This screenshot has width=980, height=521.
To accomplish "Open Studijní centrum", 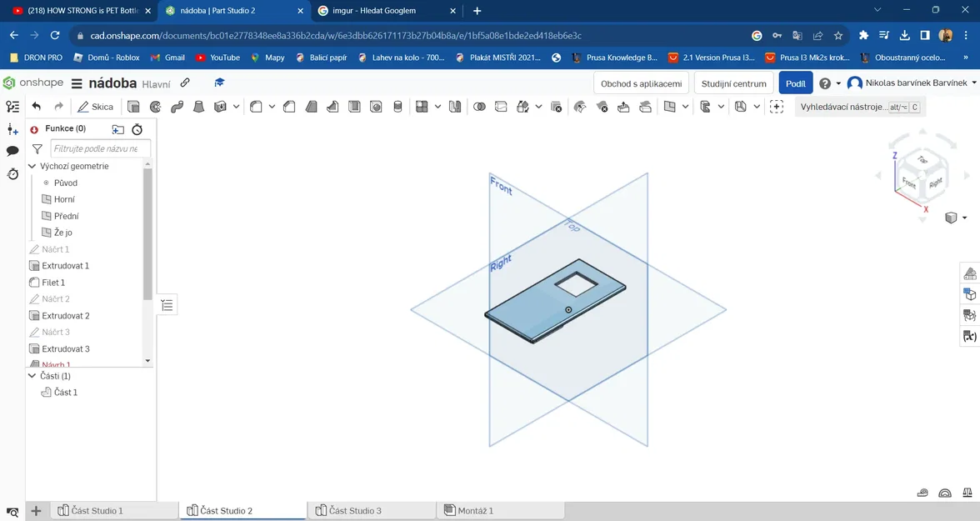I will [733, 83].
